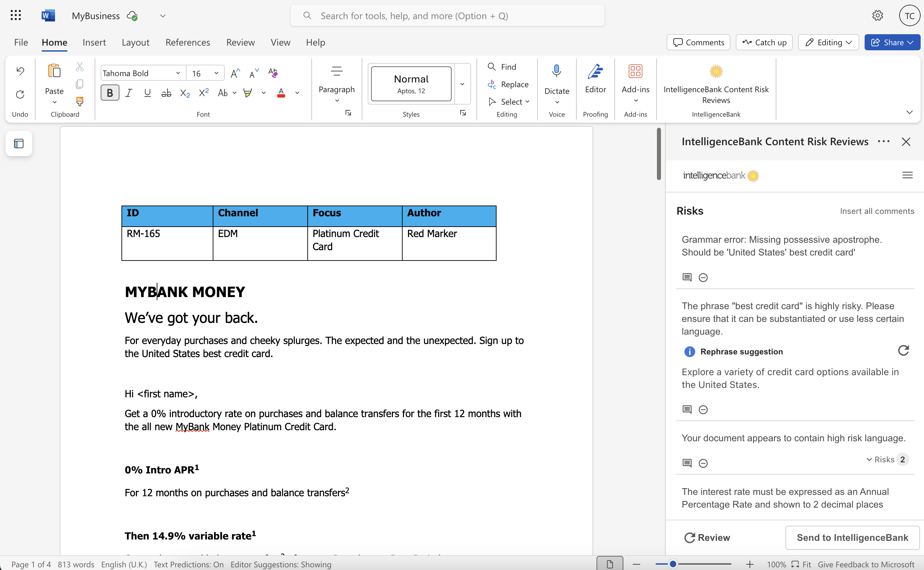924x570 pixels.
Task: Refresh the rephrase suggestion
Action: point(903,351)
